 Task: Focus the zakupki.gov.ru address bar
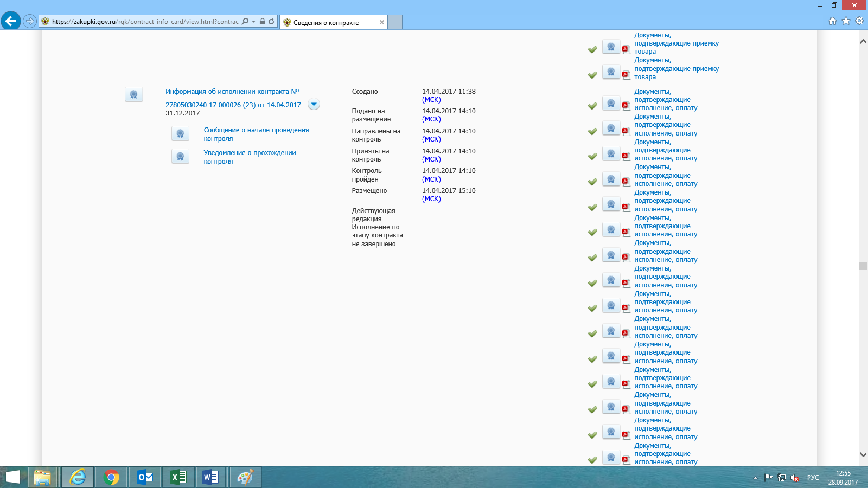click(x=145, y=22)
